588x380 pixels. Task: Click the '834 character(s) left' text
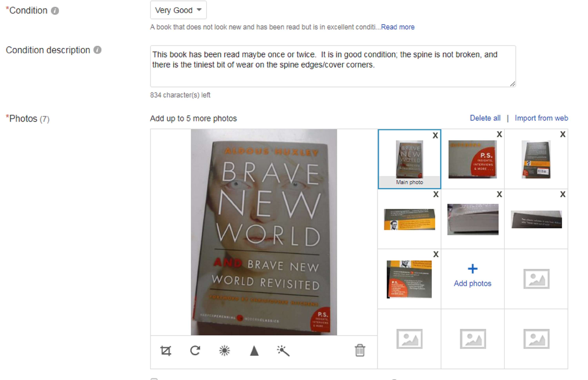[x=180, y=95]
